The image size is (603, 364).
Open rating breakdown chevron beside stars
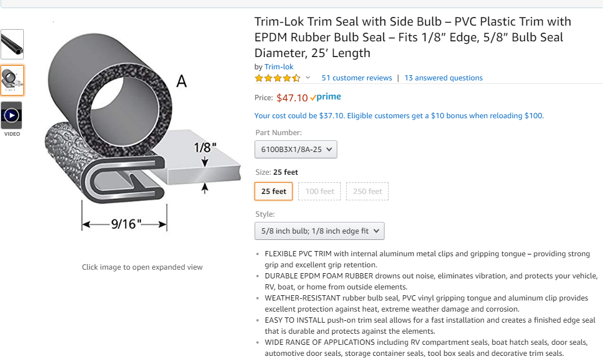pos(308,78)
